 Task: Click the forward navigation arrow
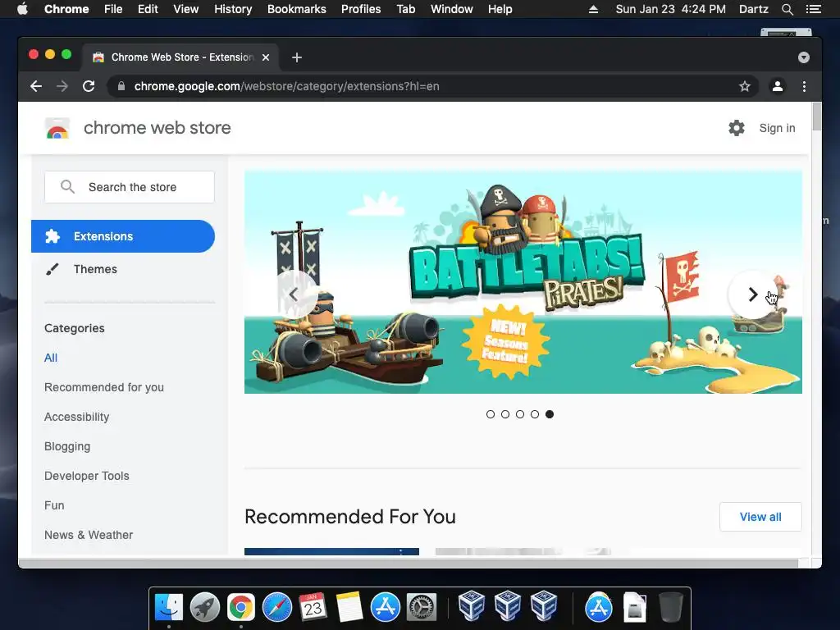pos(62,86)
